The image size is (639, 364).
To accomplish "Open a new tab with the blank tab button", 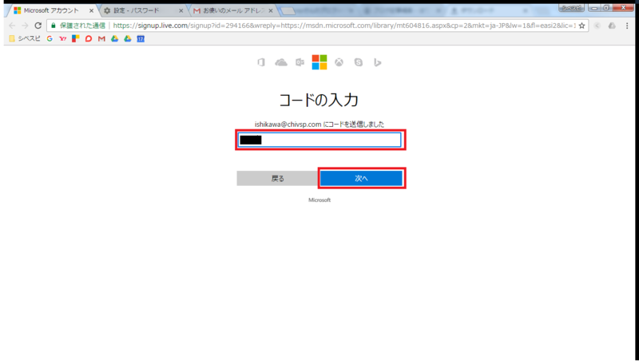I will tap(288, 11).
